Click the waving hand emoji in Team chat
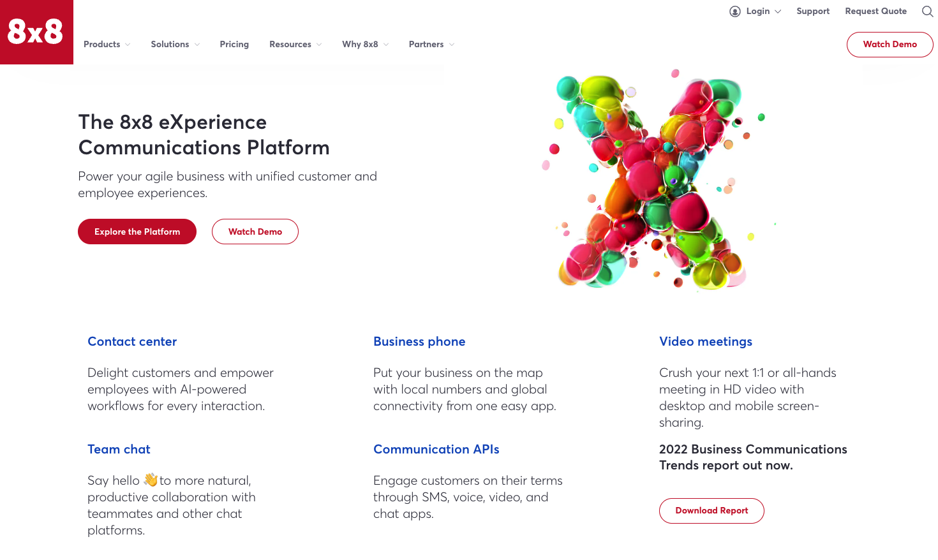Screen dimensions: 938x560 (x=151, y=480)
